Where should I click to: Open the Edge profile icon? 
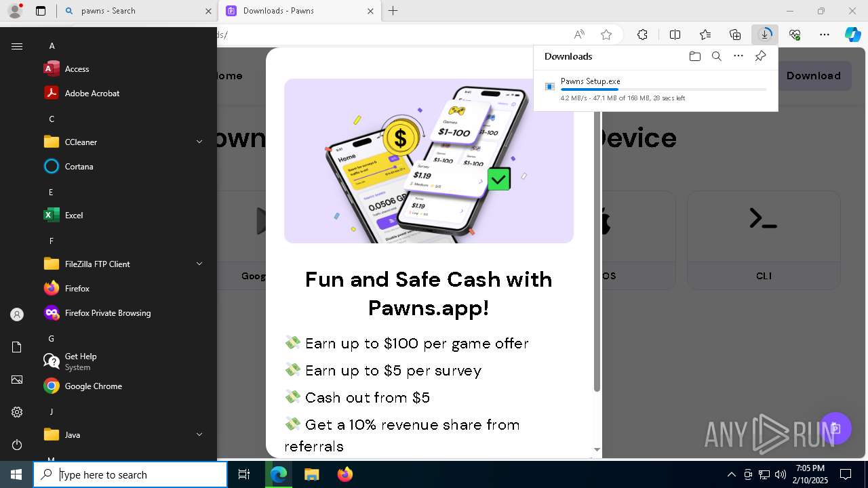click(x=15, y=11)
